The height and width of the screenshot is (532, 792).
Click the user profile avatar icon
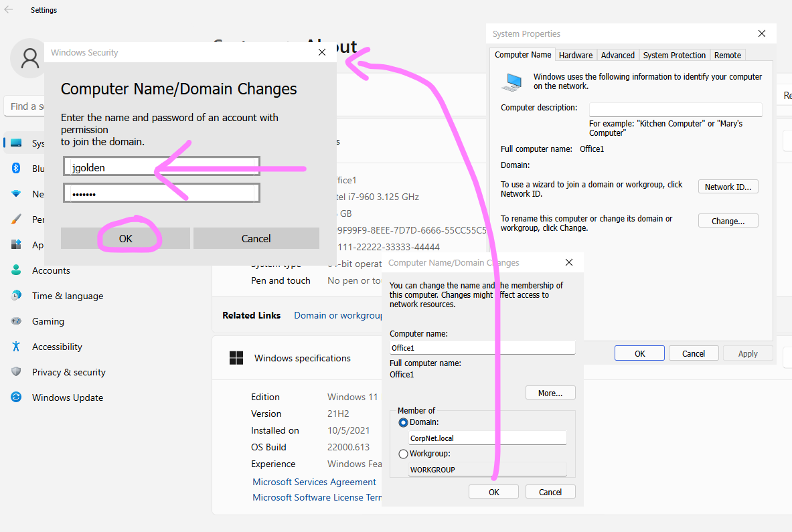(x=29, y=58)
